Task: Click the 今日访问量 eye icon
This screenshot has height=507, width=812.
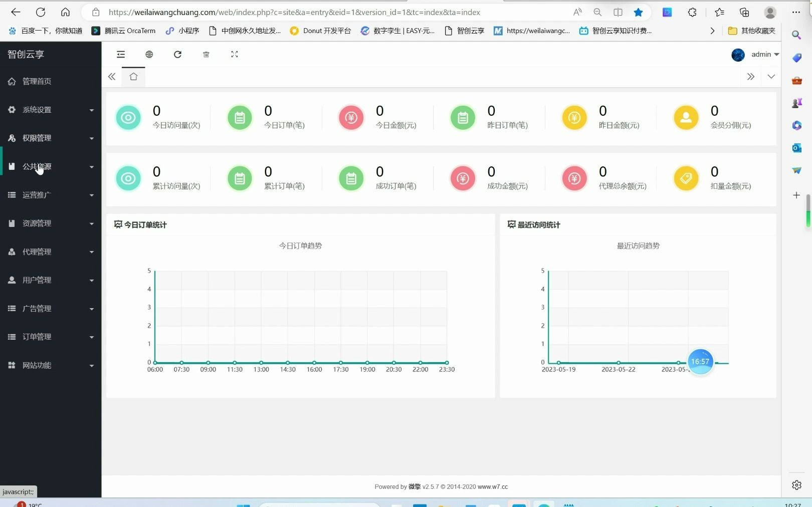Action: [128, 118]
